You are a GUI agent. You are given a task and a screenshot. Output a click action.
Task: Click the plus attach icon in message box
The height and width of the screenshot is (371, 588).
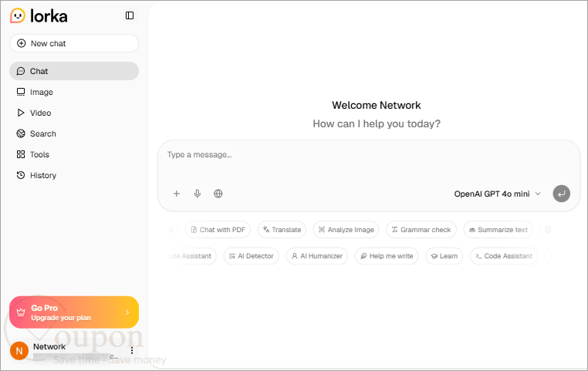coord(177,194)
